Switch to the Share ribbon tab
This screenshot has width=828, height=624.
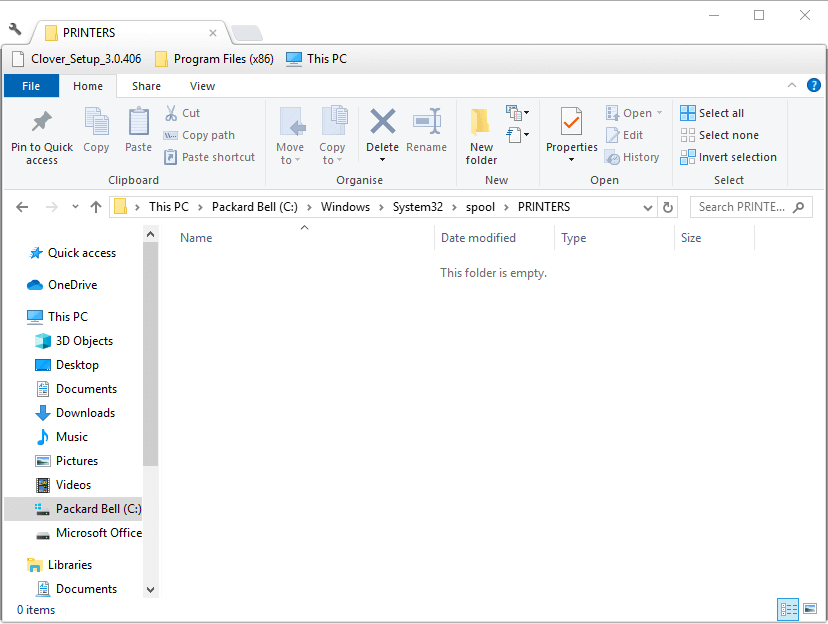tap(146, 86)
